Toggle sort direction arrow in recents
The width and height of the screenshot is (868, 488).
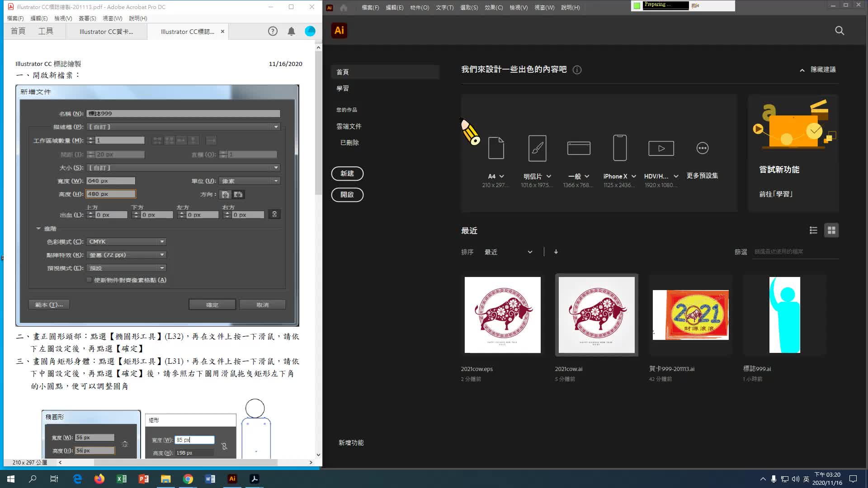pos(556,252)
